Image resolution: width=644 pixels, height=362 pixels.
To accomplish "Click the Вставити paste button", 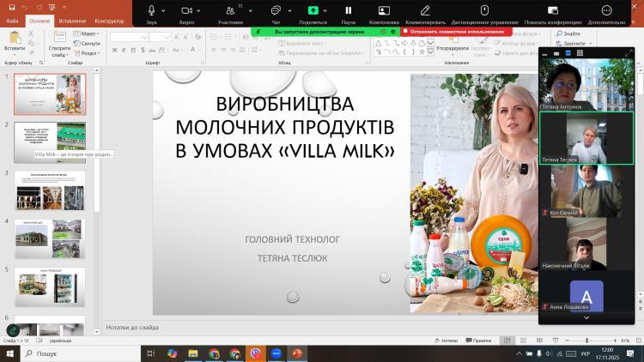I will (x=15, y=43).
